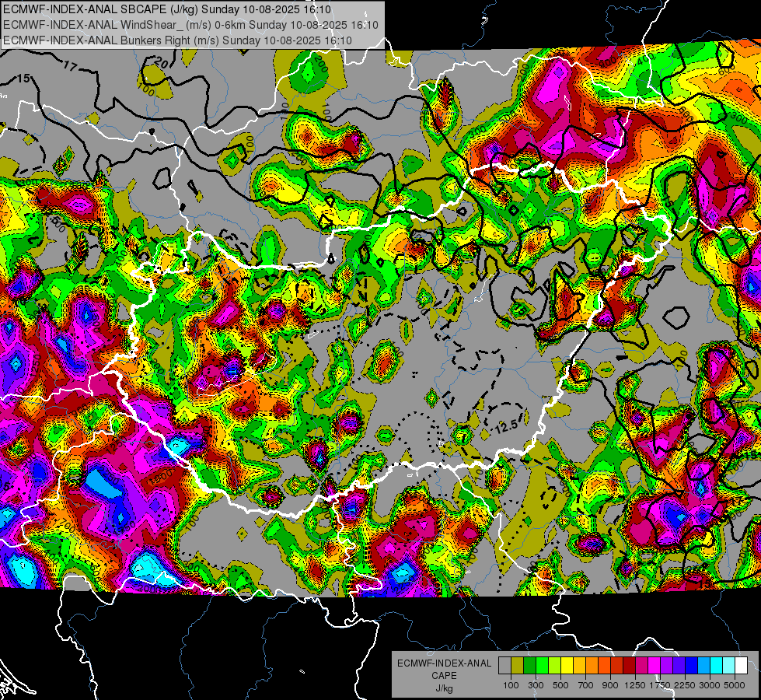
Task: Click the legend tick label 1250
Action: [x=635, y=685]
